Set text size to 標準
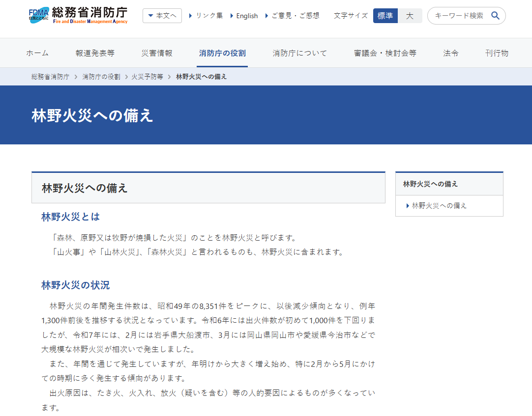 tap(385, 16)
